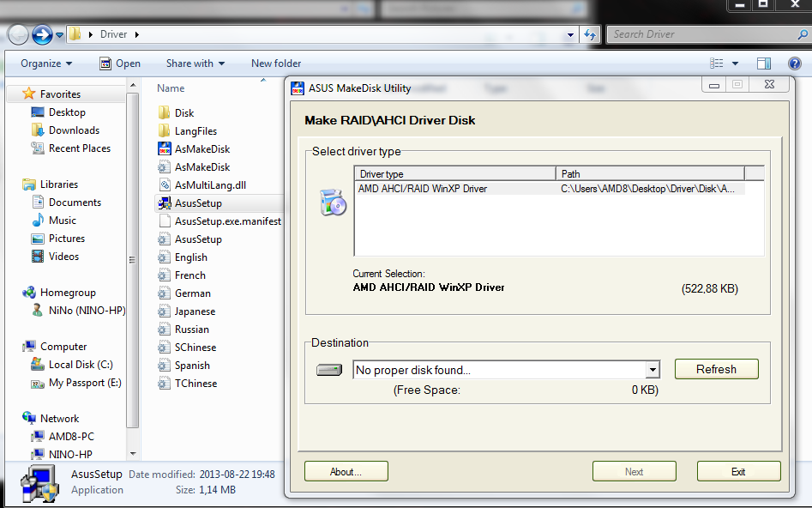The height and width of the screenshot is (508, 812).
Task: Open the Music library
Action: click(x=54, y=221)
